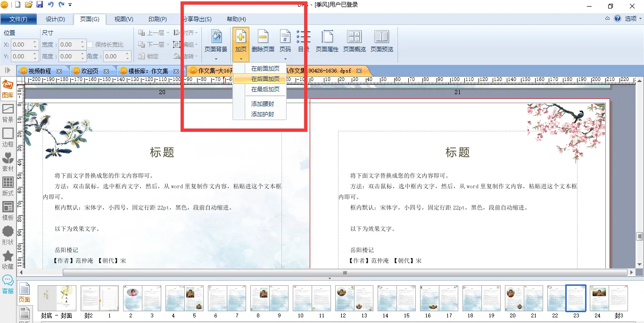The height and width of the screenshot is (323, 644).
Task: Open the 边框 border sidebar panel
Action: [x=8, y=138]
